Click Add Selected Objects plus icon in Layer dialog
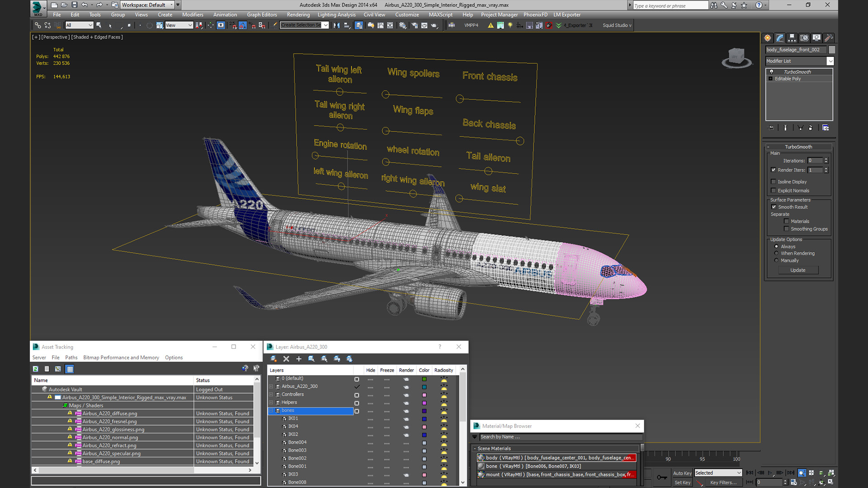The image size is (868, 488). [299, 359]
